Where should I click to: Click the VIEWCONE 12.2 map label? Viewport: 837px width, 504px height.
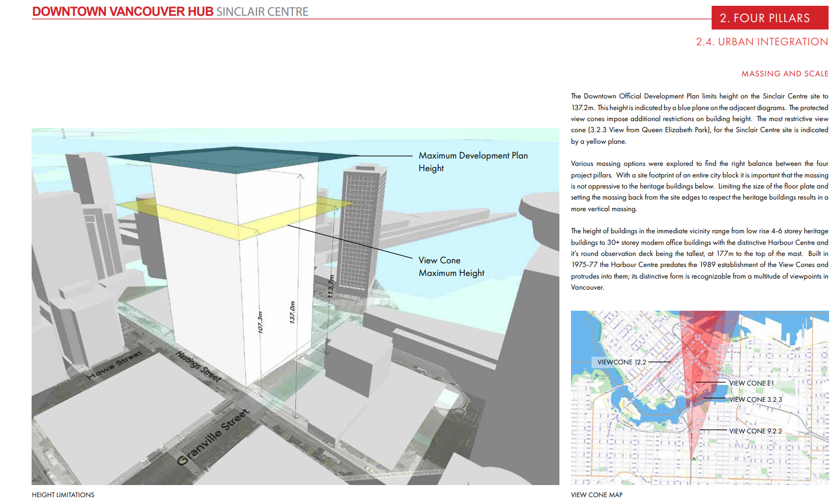click(622, 362)
